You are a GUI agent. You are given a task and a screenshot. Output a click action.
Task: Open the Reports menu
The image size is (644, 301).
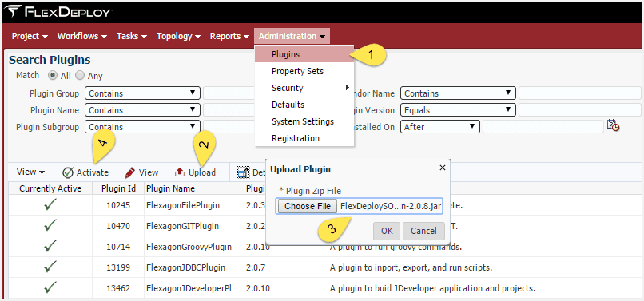click(229, 36)
